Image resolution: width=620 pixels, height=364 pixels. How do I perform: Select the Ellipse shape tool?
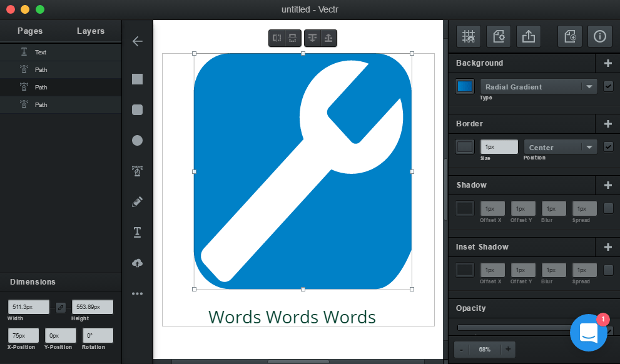pyautogui.click(x=137, y=140)
